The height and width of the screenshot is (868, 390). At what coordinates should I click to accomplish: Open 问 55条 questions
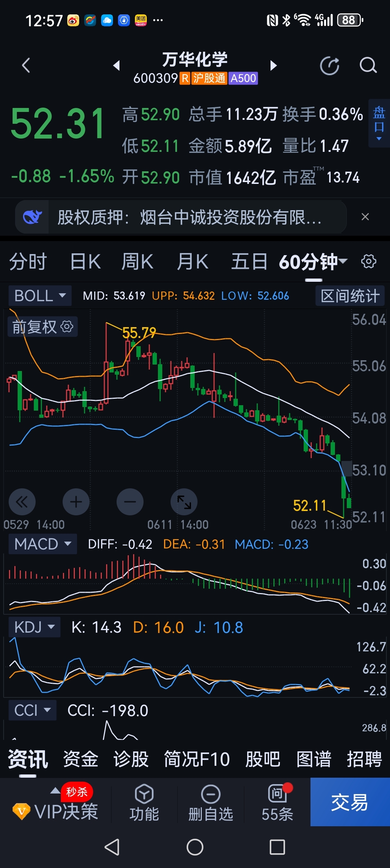pyautogui.click(x=277, y=803)
